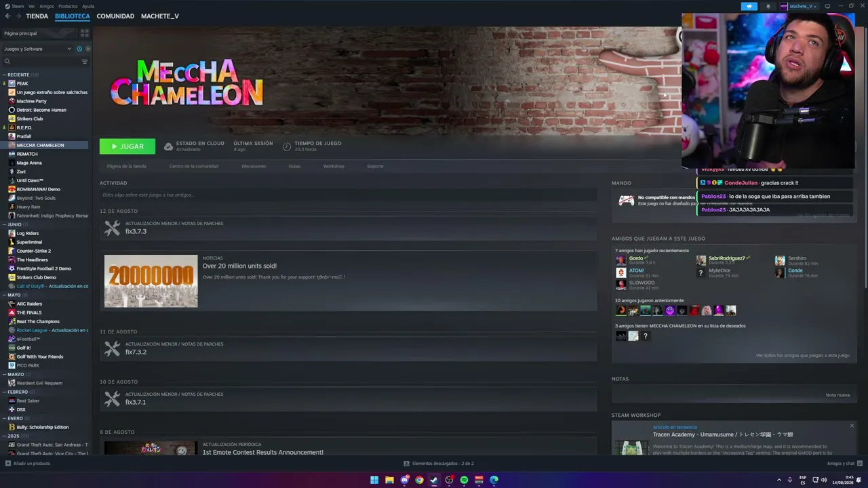Open the Guías link
Image resolution: width=868 pixels, height=488 pixels.
[294, 166]
